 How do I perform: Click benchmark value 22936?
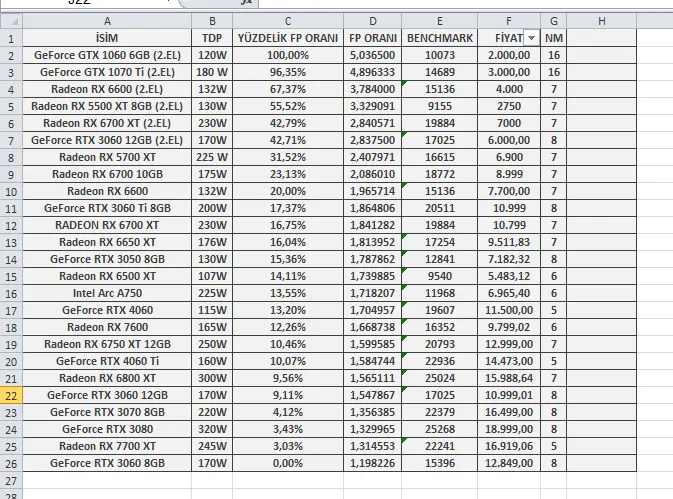pyautogui.click(x=440, y=361)
